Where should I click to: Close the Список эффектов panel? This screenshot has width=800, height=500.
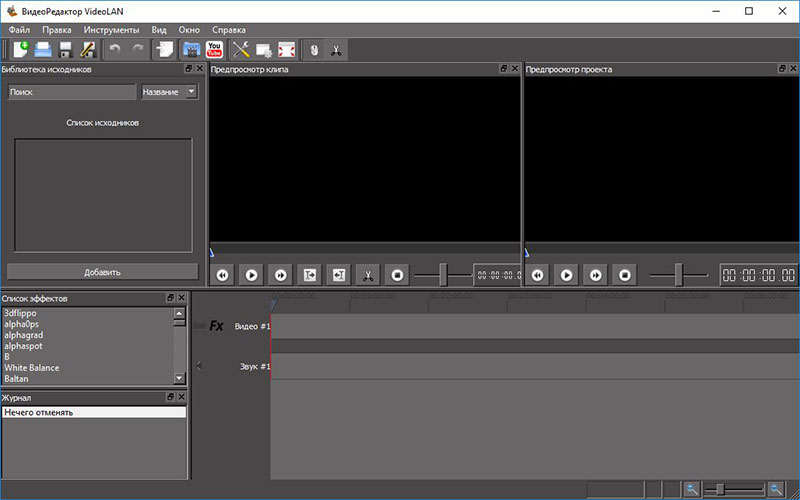tap(182, 297)
